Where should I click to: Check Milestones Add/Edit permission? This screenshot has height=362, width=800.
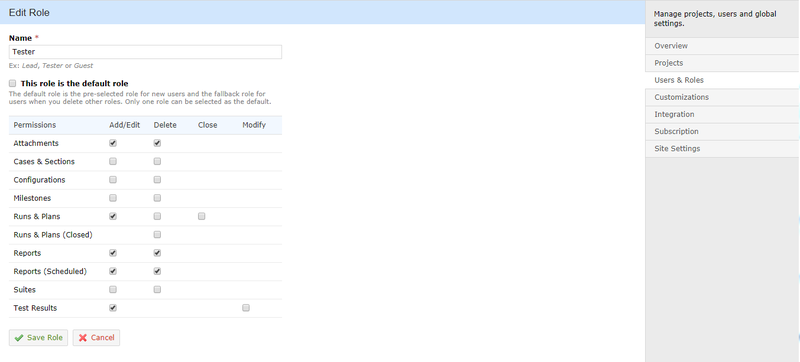[113, 198]
